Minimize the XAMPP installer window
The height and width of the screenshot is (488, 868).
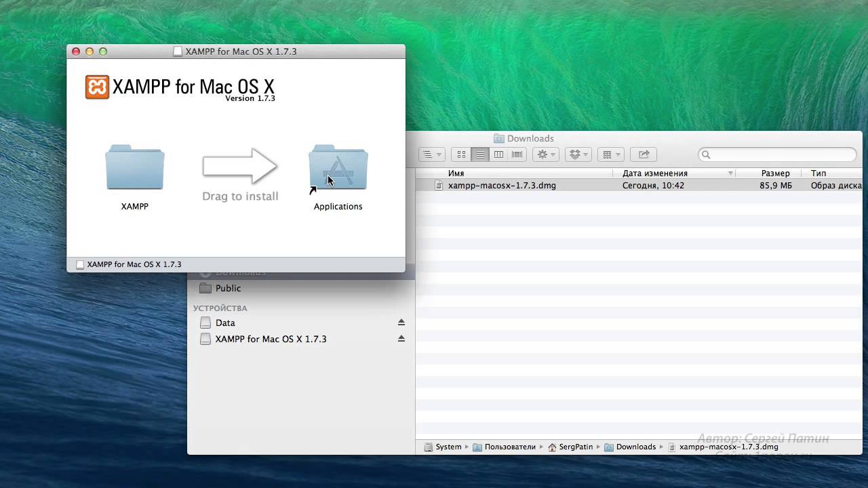pos(89,52)
